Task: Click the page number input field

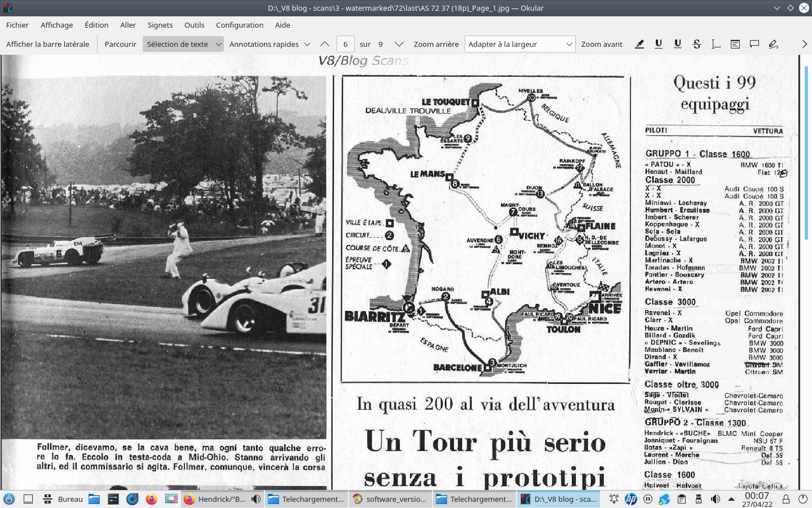Action: click(x=345, y=44)
